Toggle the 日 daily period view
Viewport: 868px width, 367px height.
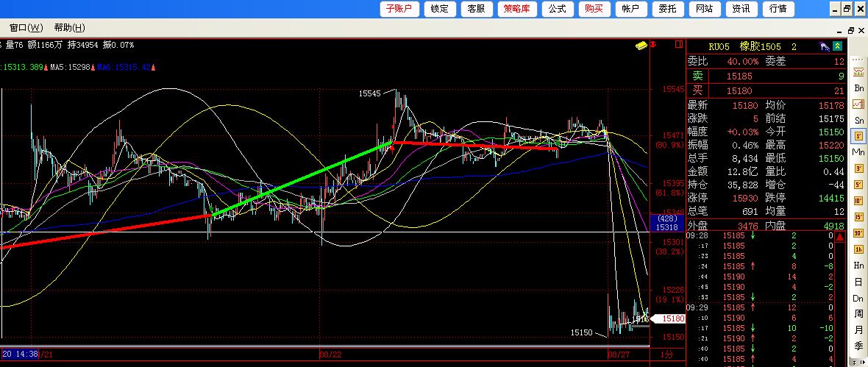pos(858,282)
